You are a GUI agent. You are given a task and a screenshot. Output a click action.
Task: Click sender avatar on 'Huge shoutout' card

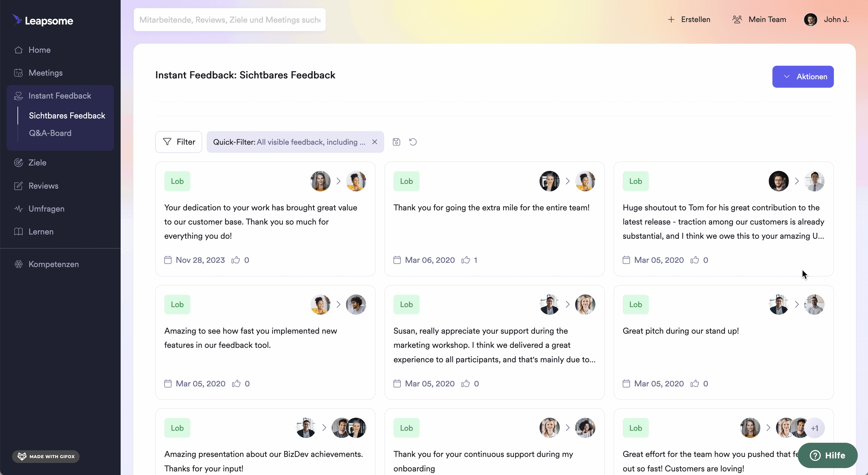coord(778,181)
